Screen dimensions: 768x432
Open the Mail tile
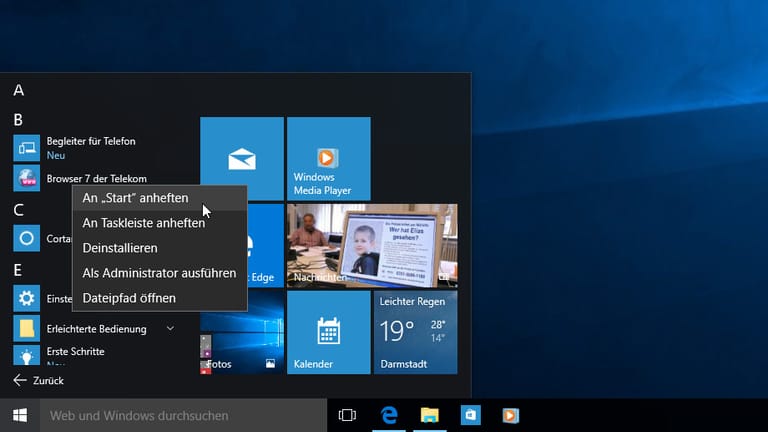(242, 159)
